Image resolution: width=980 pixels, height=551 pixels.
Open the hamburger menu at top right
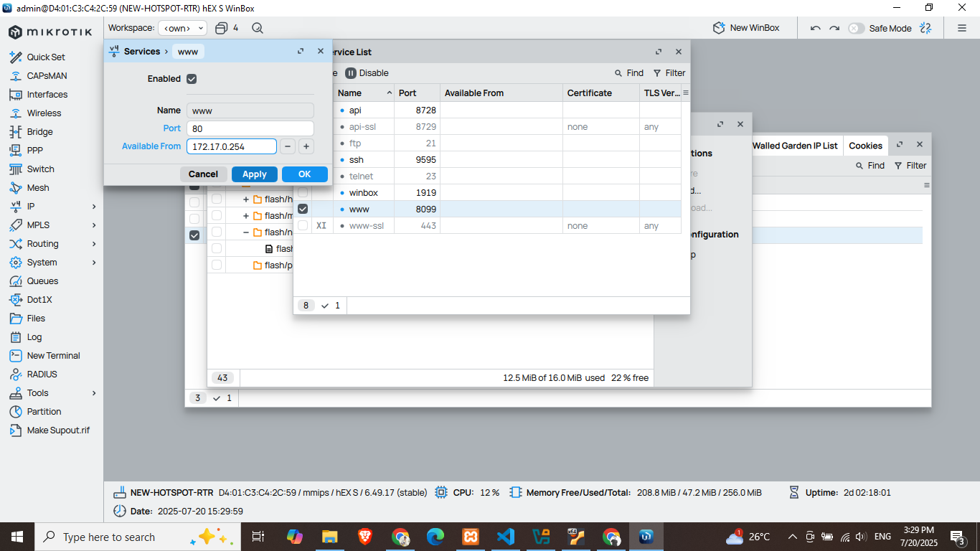pos(961,28)
